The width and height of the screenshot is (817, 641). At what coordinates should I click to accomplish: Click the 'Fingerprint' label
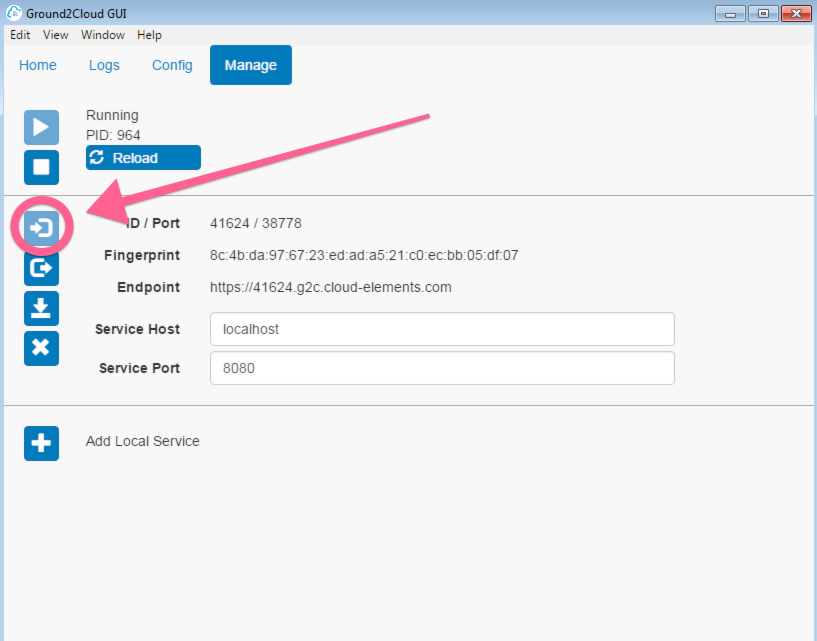pos(142,255)
